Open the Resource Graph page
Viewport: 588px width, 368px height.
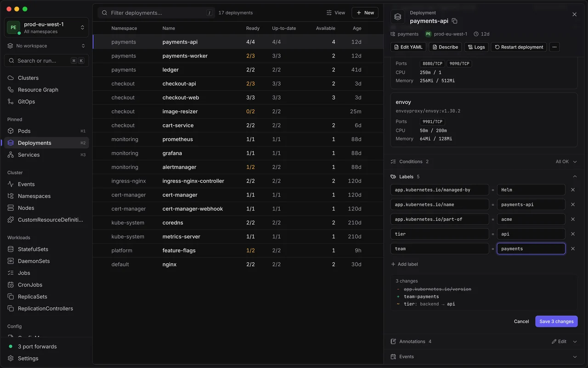coord(46,90)
